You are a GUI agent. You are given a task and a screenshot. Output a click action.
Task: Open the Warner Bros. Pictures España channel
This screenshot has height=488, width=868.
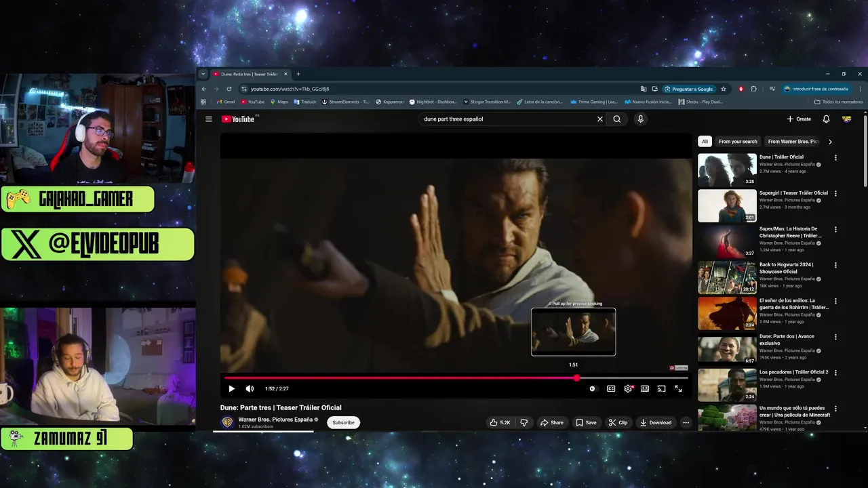click(x=275, y=420)
